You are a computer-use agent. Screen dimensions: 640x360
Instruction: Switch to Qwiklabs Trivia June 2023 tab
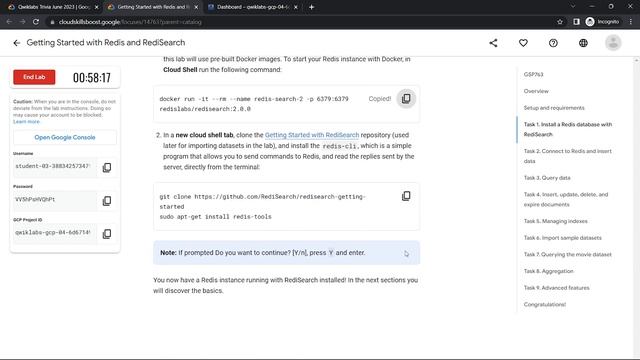[x=52, y=7]
